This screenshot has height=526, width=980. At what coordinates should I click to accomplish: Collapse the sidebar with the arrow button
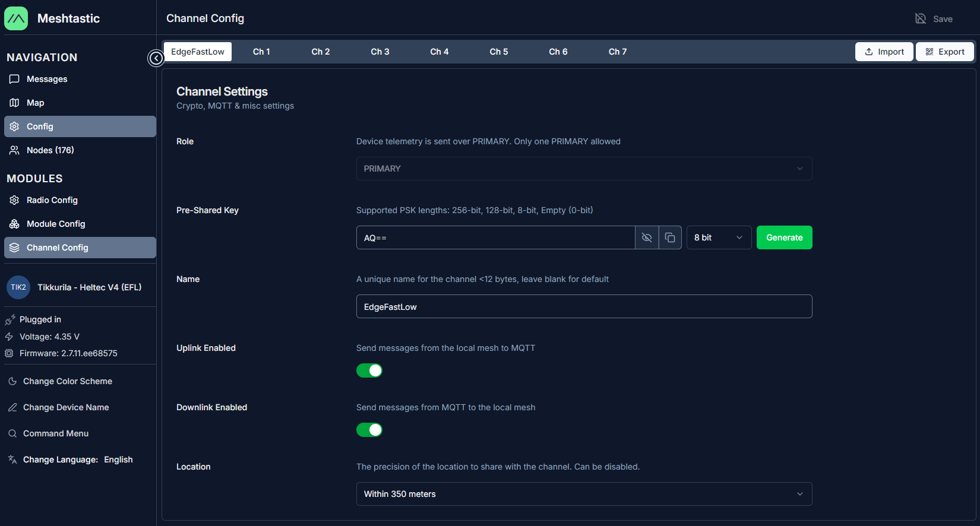[x=156, y=58]
